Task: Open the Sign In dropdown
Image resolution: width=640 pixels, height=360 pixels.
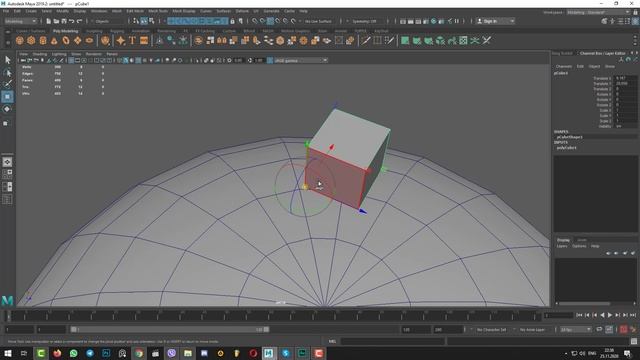Action: click(495, 21)
